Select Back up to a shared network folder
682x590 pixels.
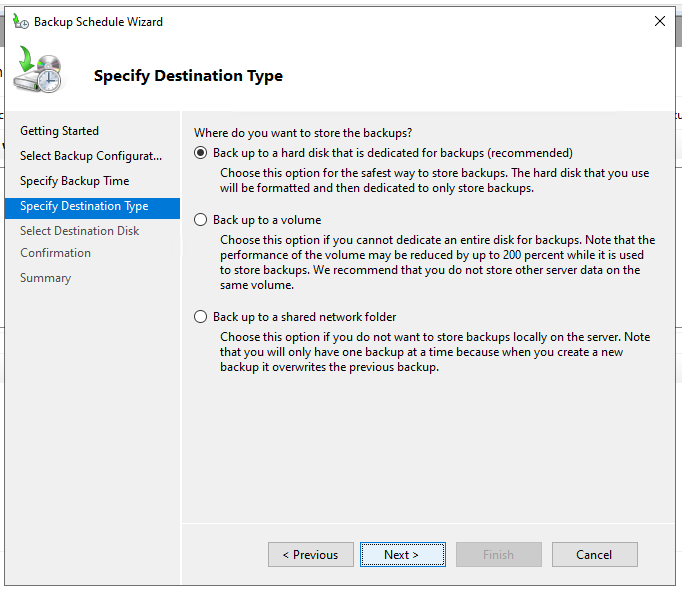coord(201,317)
